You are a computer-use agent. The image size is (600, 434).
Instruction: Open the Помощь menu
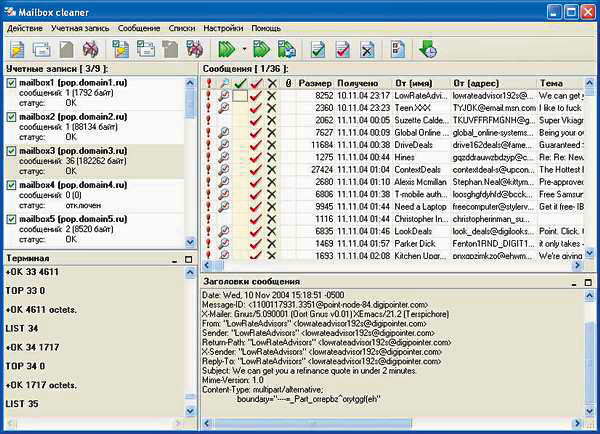pyautogui.click(x=266, y=28)
